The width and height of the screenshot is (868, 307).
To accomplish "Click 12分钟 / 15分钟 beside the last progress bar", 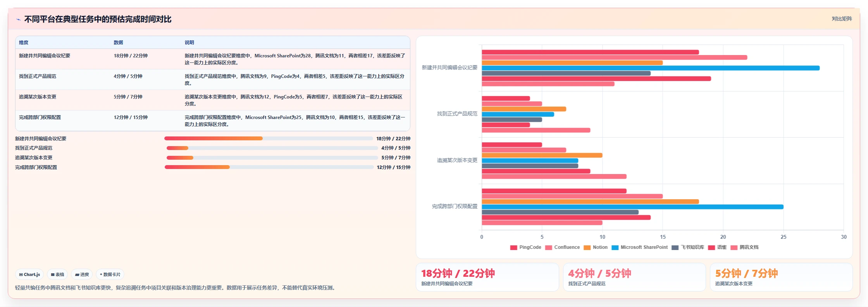I will pyautogui.click(x=394, y=167).
